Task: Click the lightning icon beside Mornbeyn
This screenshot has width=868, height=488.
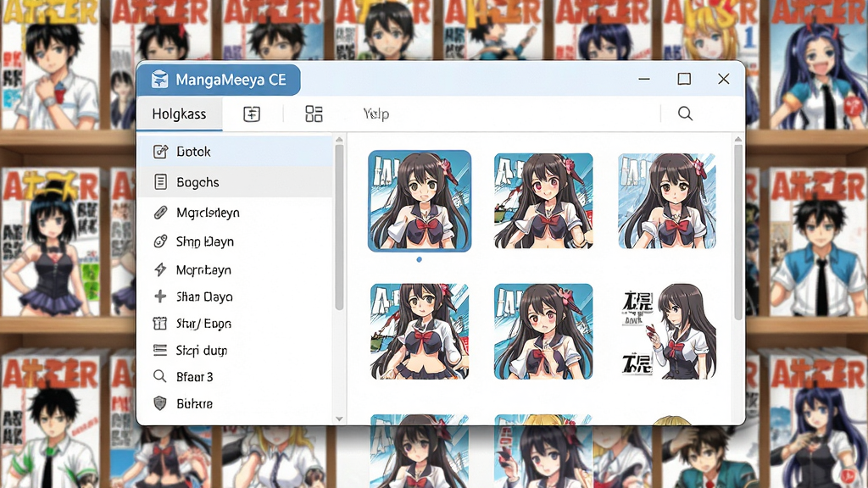Action: pos(160,269)
